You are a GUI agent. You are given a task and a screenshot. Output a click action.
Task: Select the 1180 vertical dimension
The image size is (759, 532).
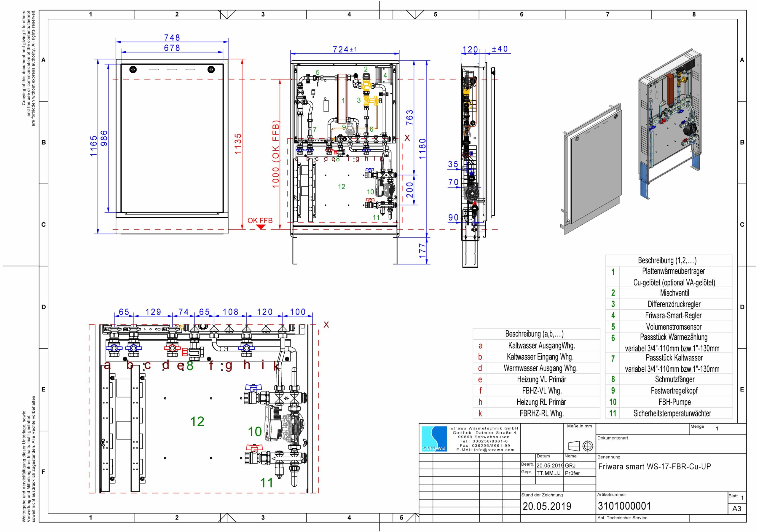(x=422, y=149)
